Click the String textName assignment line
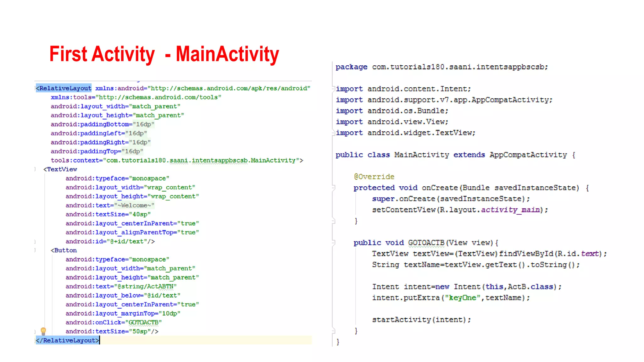 point(476,265)
